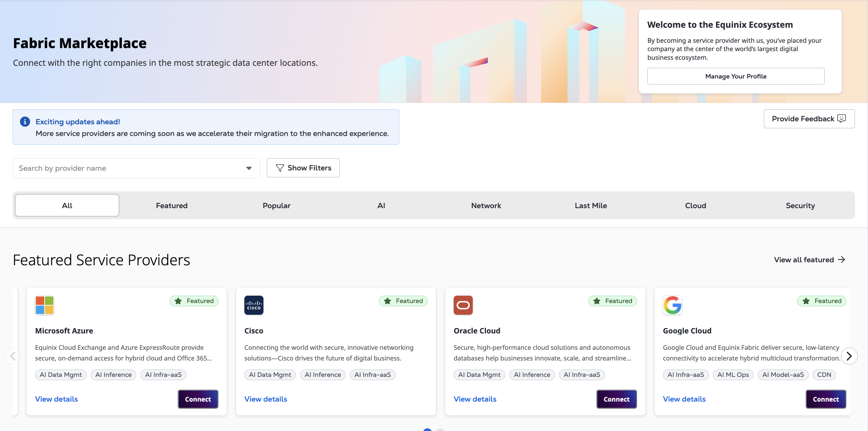This screenshot has width=868, height=431.
Task: Click the Cisco logo icon
Action: coord(254,305)
